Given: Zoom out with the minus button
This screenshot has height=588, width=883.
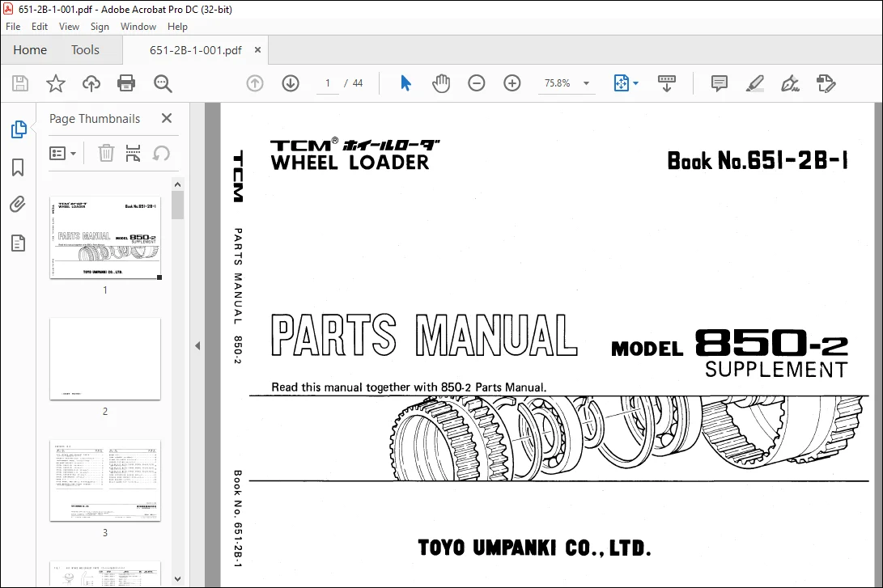Looking at the screenshot, I should 477,83.
